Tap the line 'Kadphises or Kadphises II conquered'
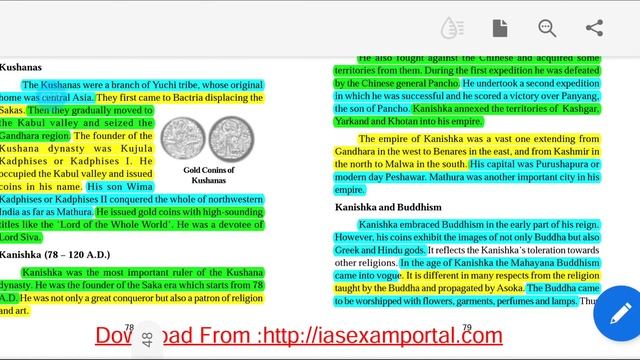Image resolution: width=640 pixels, height=360 pixels. 131,199
